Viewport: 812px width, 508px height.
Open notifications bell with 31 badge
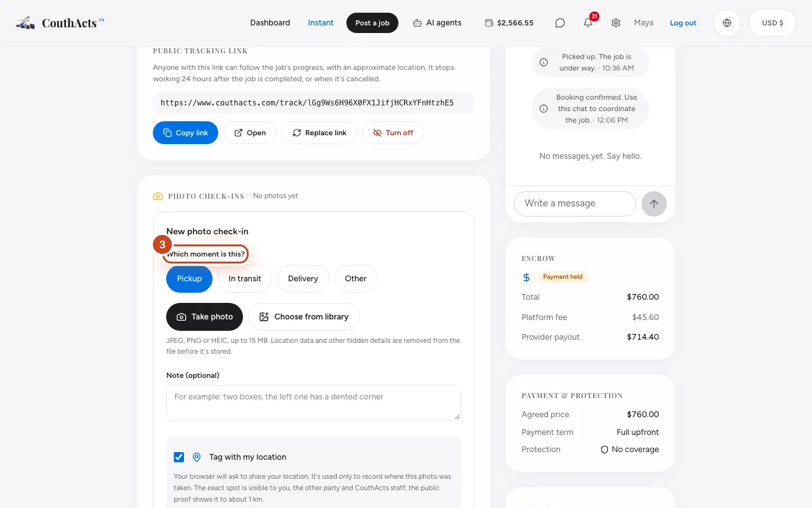[x=588, y=23]
